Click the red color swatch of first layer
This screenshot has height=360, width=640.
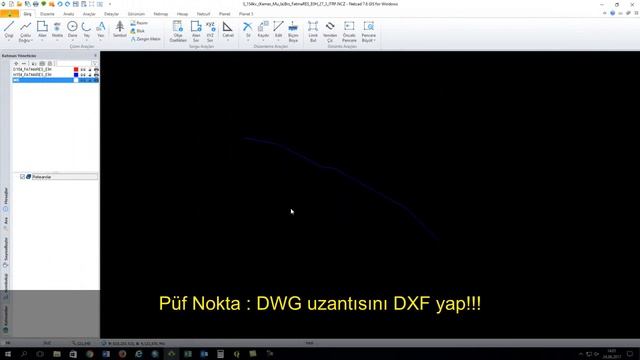point(76,70)
